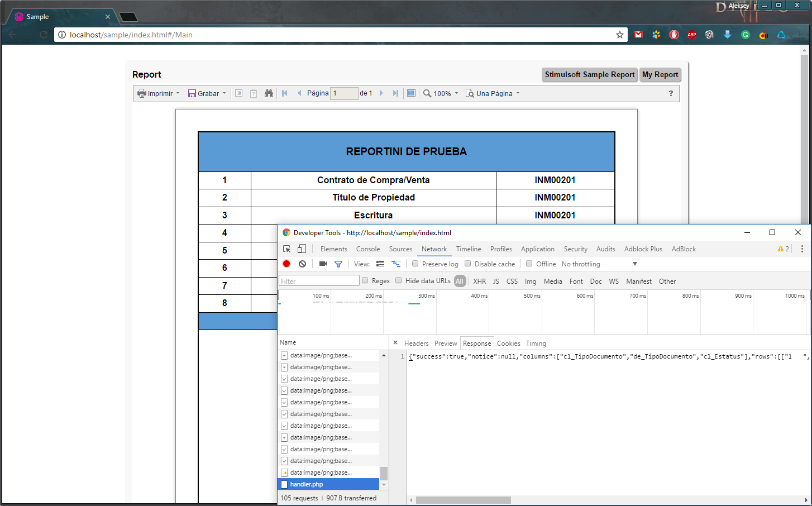Open the Headers tab of request details
812x506 pixels.
pyautogui.click(x=416, y=343)
